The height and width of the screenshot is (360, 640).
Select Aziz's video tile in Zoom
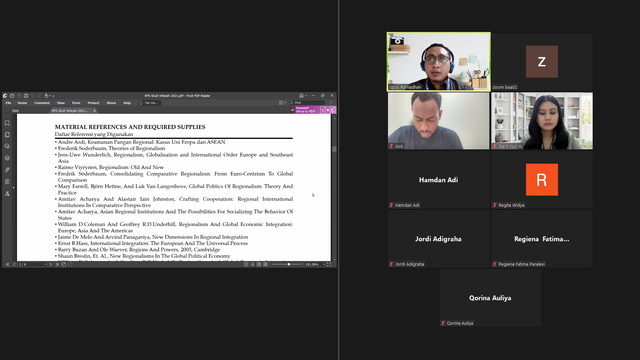439,121
